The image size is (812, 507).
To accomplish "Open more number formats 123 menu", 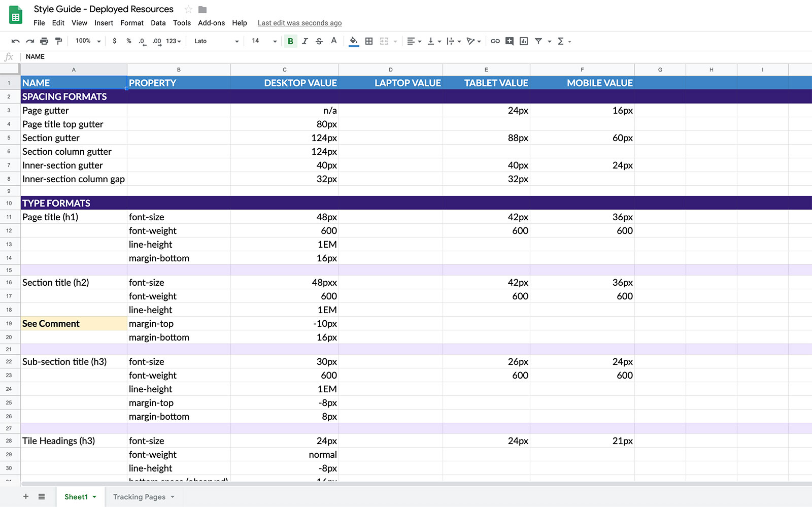I will [174, 41].
